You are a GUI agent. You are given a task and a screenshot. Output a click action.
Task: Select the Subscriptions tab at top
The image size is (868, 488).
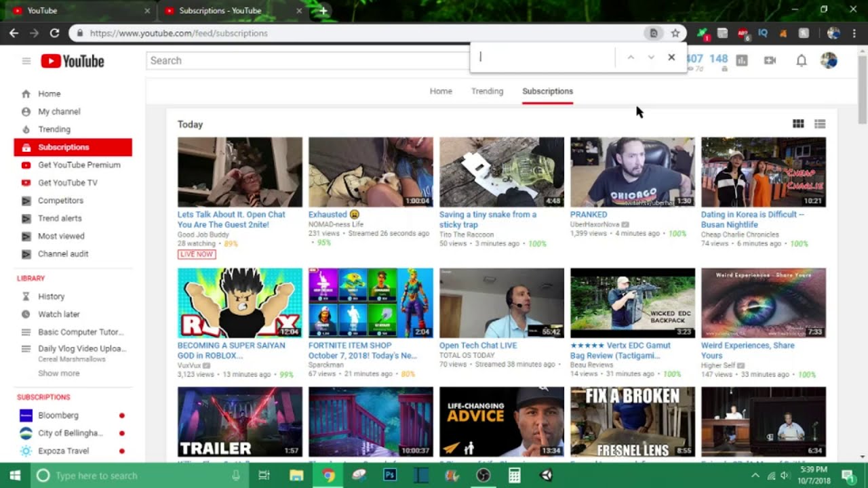click(x=547, y=91)
